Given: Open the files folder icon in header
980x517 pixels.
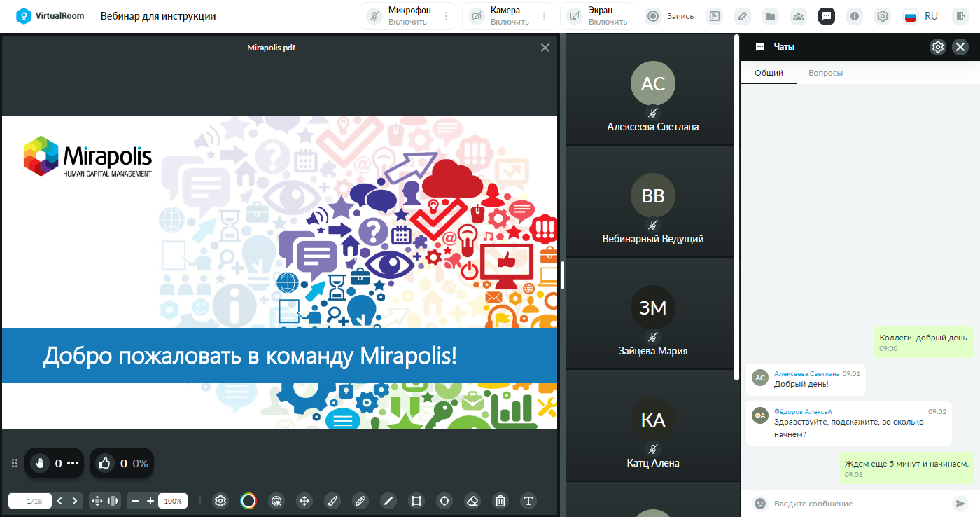Looking at the screenshot, I should (771, 16).
